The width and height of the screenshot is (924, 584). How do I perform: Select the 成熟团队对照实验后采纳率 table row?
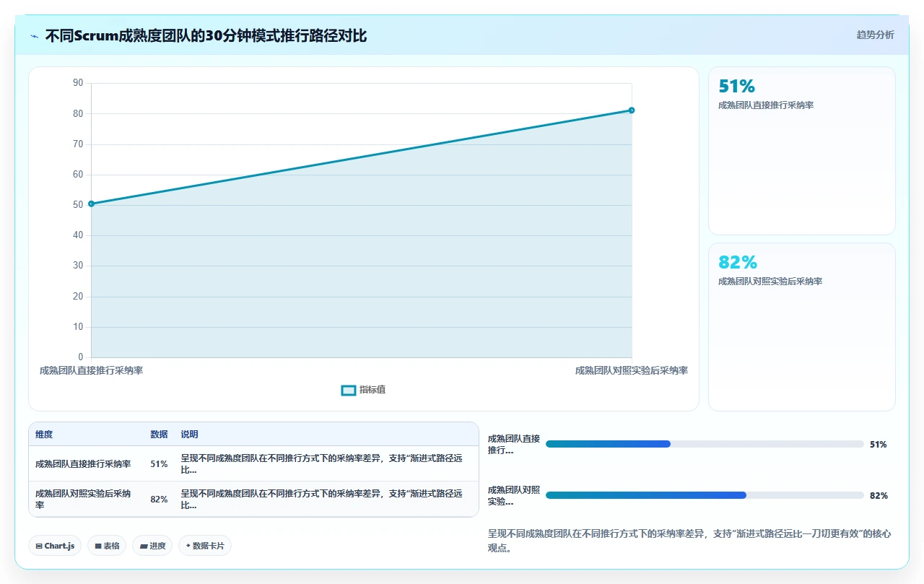tap(253, 499)
